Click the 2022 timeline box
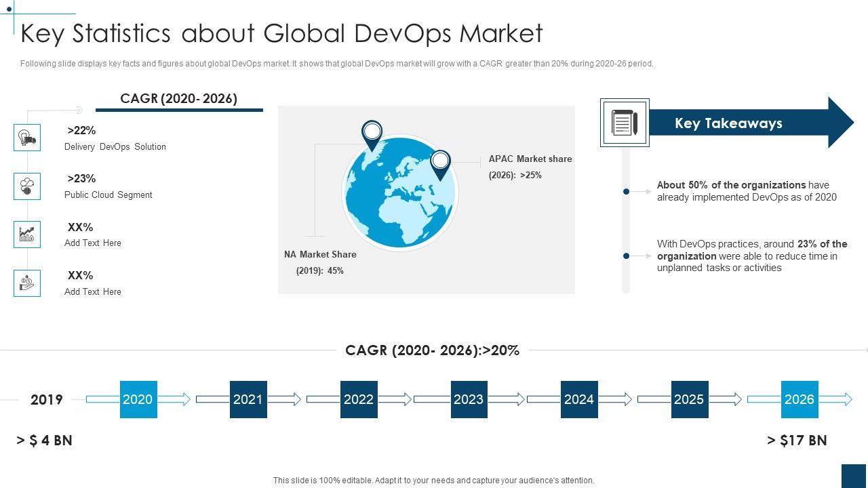The width and height of the screenshot is (868, 488). [x=359, y=399]
